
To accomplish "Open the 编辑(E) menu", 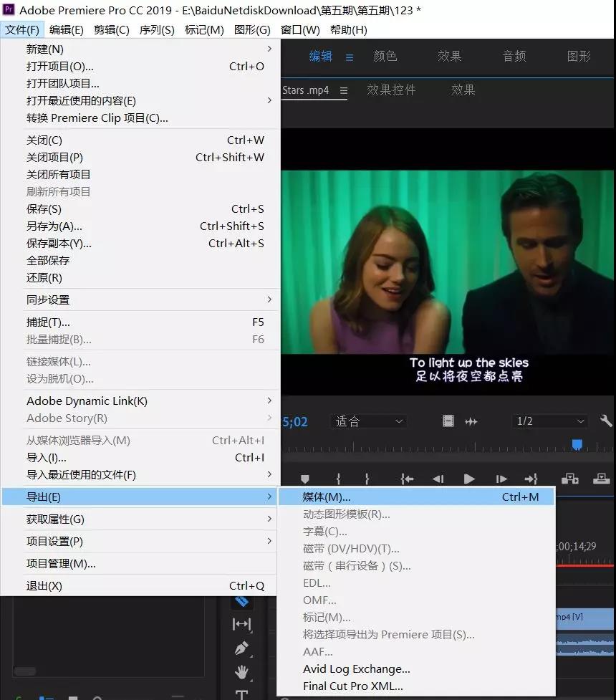I will click(x=67, y=30).
